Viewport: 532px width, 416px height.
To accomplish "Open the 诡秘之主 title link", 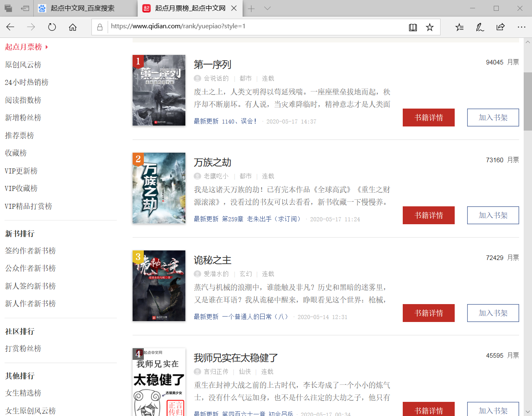I will tap(212, 260).
